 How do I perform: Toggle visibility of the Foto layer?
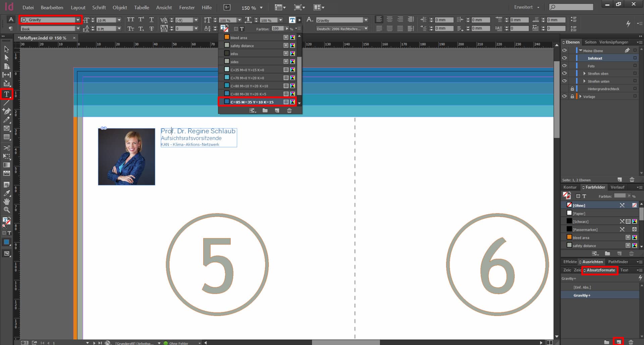tap(565, 66)
